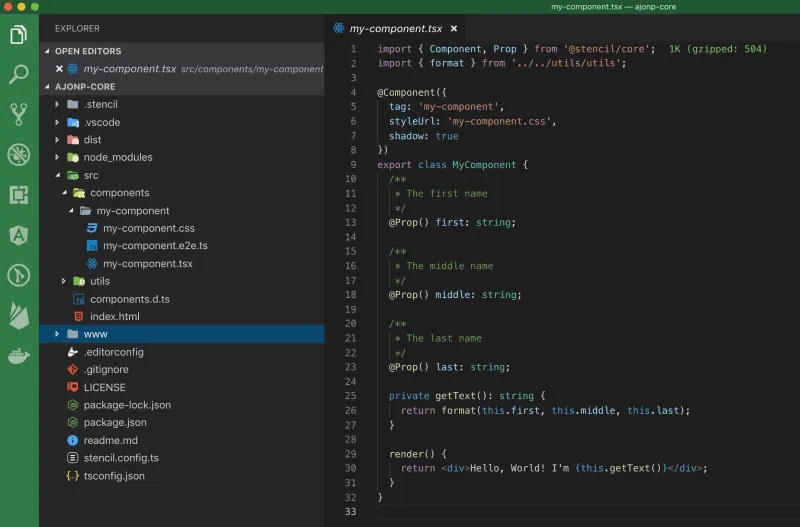
Task: Open the Search view icon
Action: coord(18,74)
